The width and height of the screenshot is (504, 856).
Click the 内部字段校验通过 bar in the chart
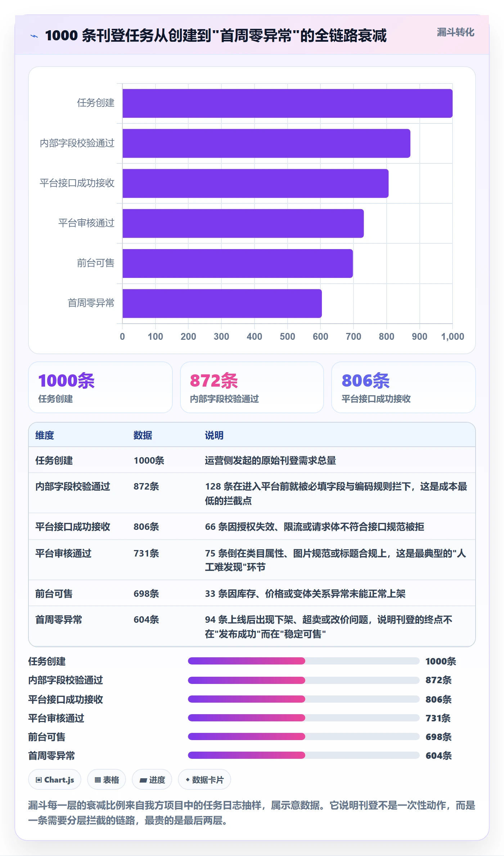click(266, 143)
